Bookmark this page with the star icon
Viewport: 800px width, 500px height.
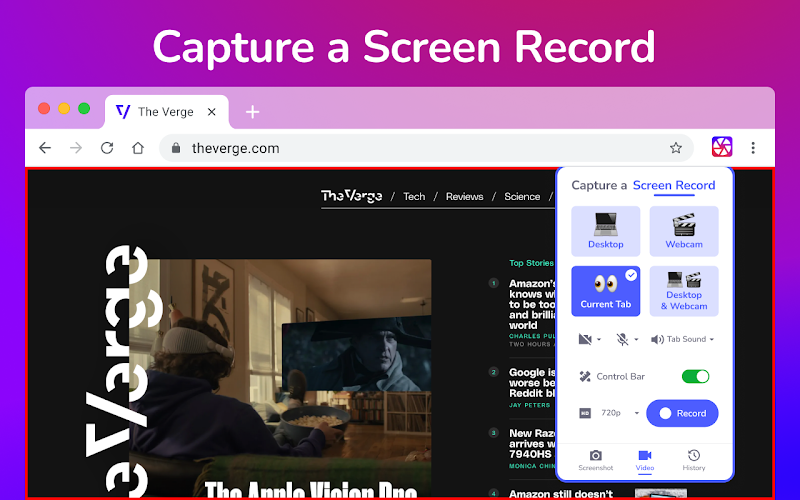click(x=676, y=148)
